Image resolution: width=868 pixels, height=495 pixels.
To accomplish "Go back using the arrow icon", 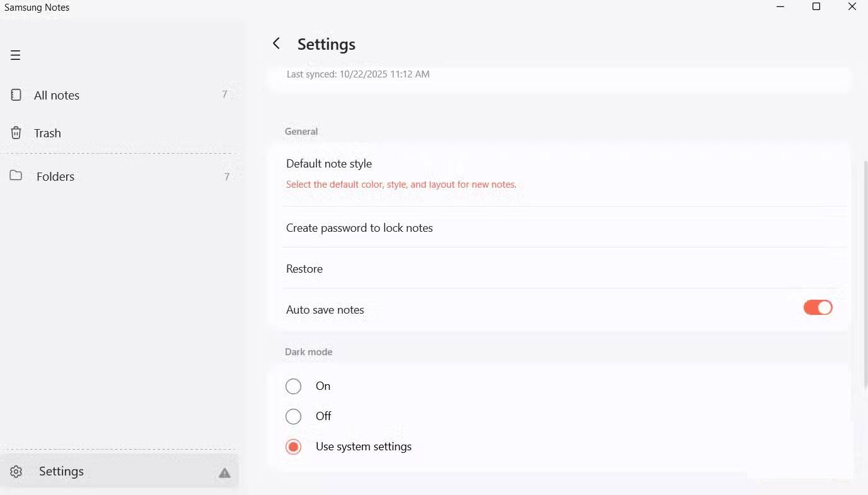I will [x=276, y=43].
